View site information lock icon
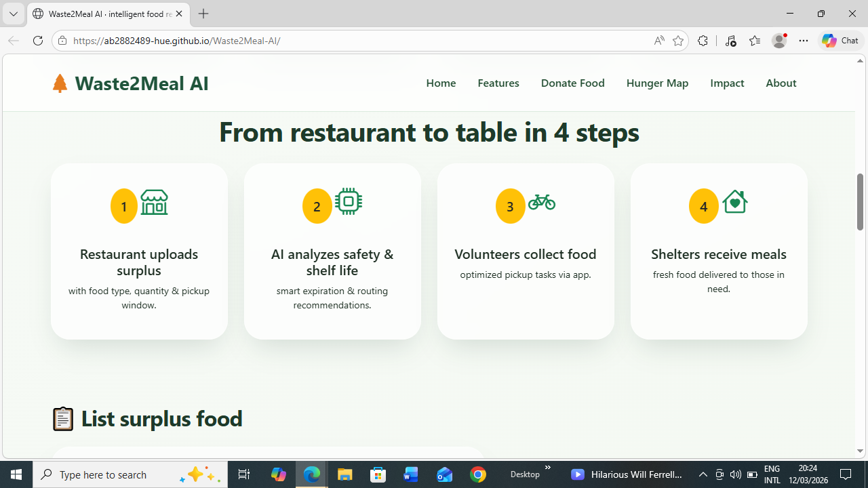Screen dimensions: 868x488 [x=62, y=41]
